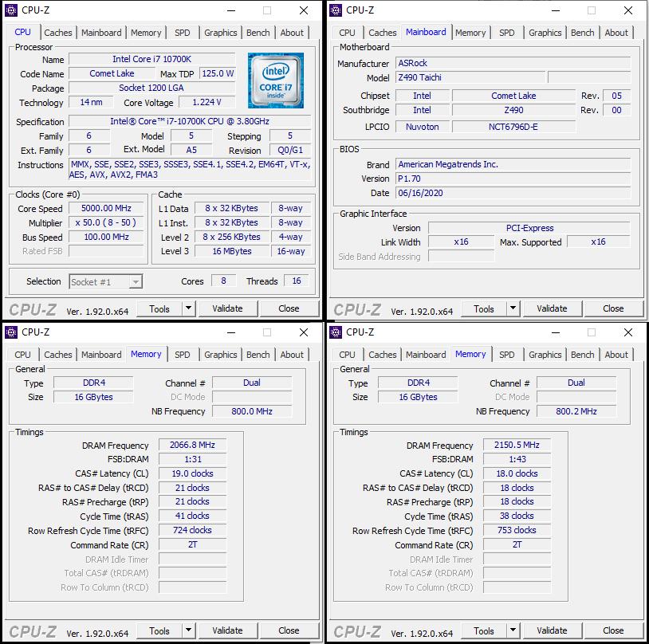This screenshot has height=644, width=649.
Task: Open SPD tab in bottom-left Memory window
Action: [x=182, y=355]
